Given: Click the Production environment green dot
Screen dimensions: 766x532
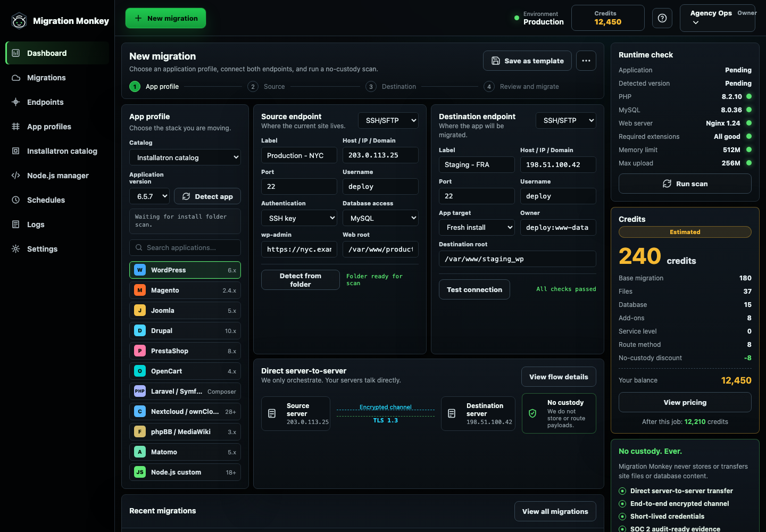Looking at the screenshot, I should click(517, 18).
